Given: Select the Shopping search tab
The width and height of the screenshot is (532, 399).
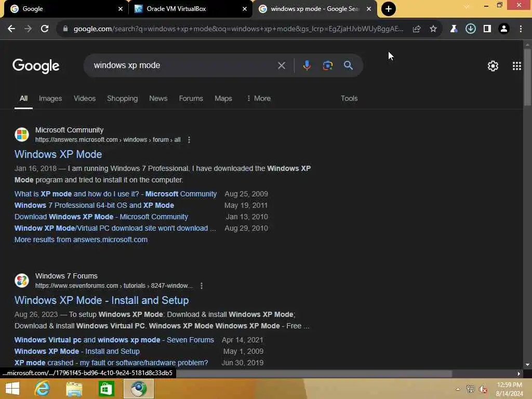Looking at the screenshot, I should (123, 98).
